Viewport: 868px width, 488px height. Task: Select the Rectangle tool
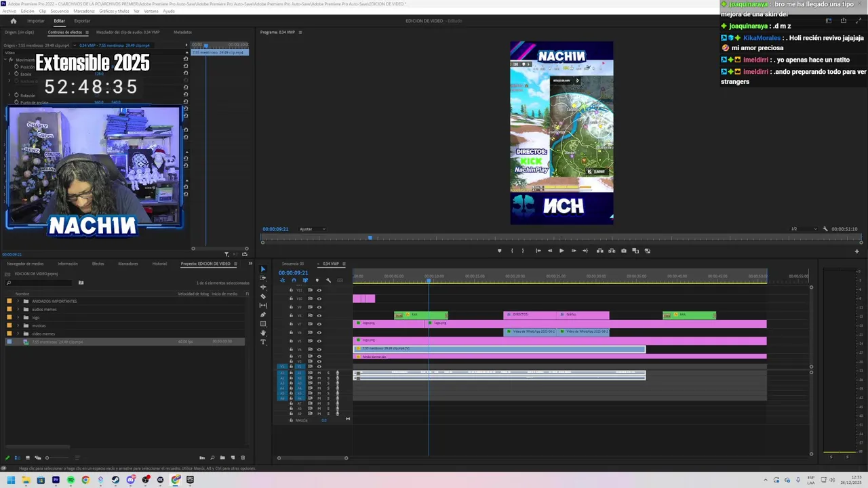[x=263, y=324]
